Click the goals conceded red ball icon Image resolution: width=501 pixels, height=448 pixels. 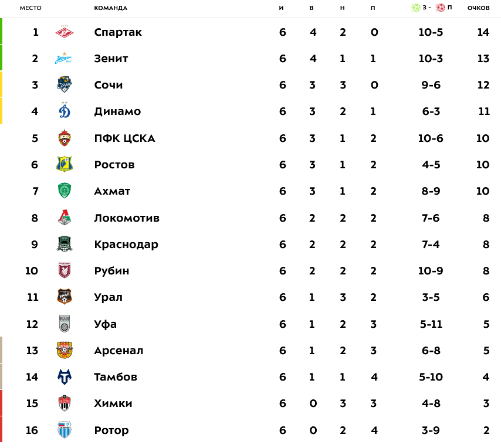(x=441, y=8)
